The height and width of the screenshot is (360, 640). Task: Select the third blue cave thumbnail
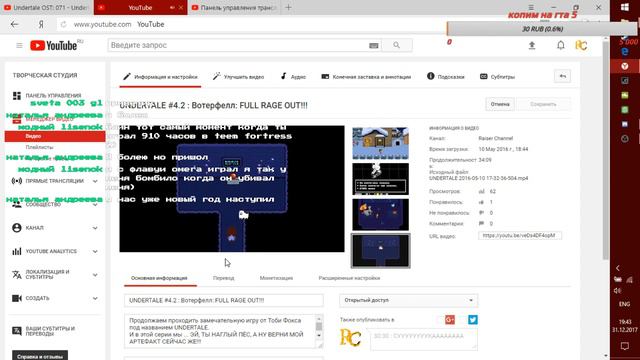pos(380,215)
